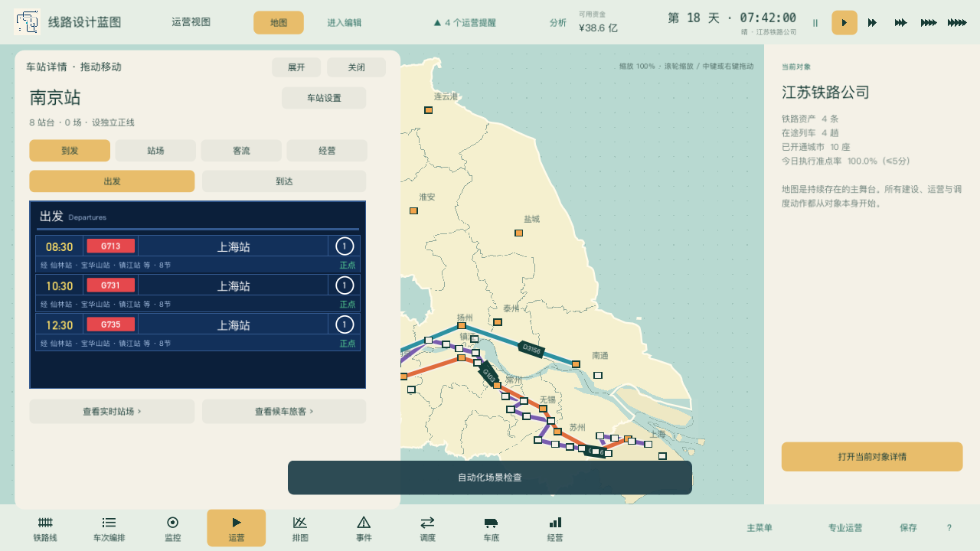Open the 铁路线 railway lines tool
The width and height of the screenshot is (980, 551).
(45, 528)
